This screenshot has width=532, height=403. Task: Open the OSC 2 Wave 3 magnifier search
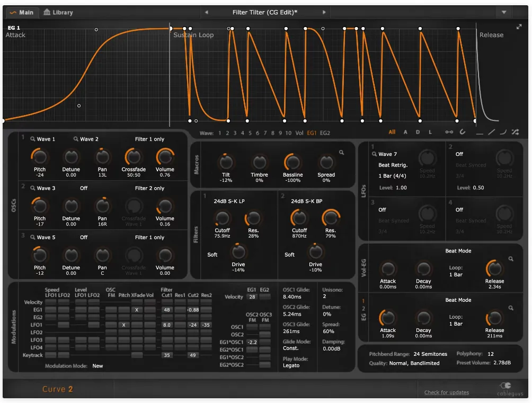(32, 188)
